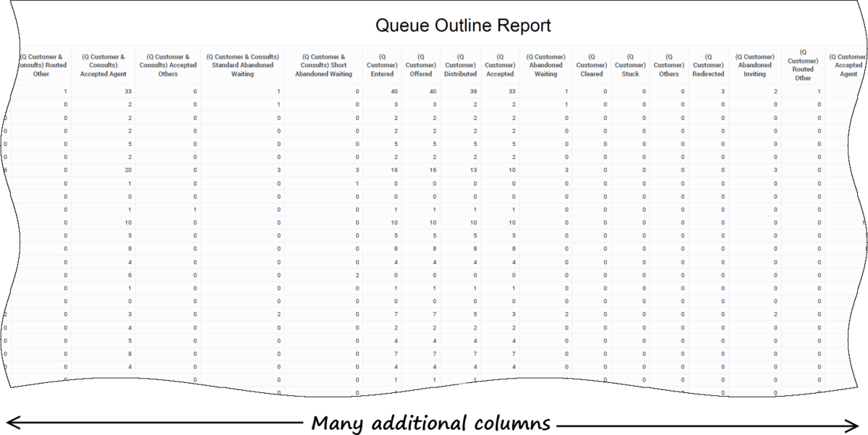Click the (Q Customer) Cleared column header

(592, 65)
